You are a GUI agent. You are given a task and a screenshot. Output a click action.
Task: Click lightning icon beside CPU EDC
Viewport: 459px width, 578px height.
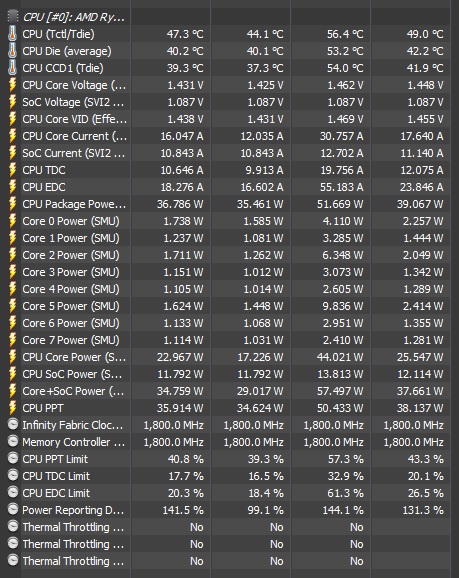click(13, 187)
